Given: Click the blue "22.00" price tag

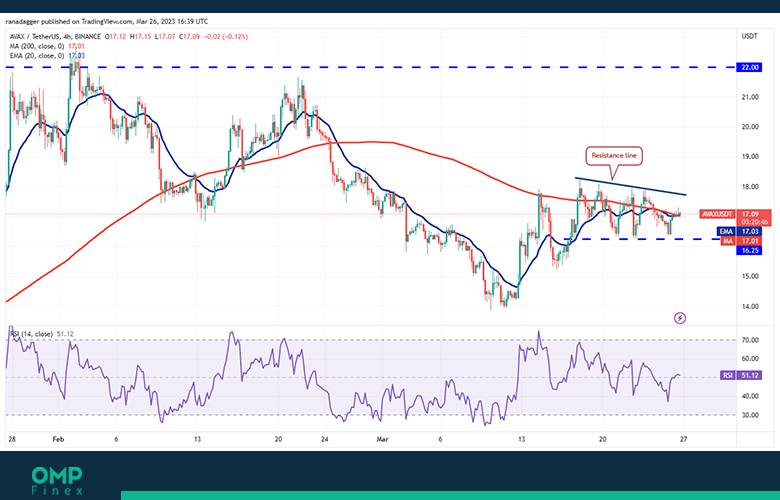Looking at the screenshot, I should (749, 67).
